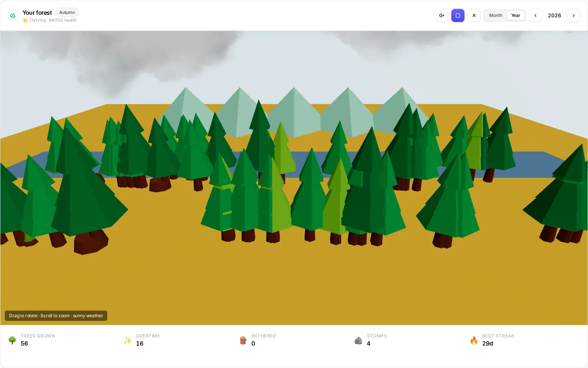588x368 pixels.
Task: Click the Best Streak value 29d
Action: tap(488, 343)
